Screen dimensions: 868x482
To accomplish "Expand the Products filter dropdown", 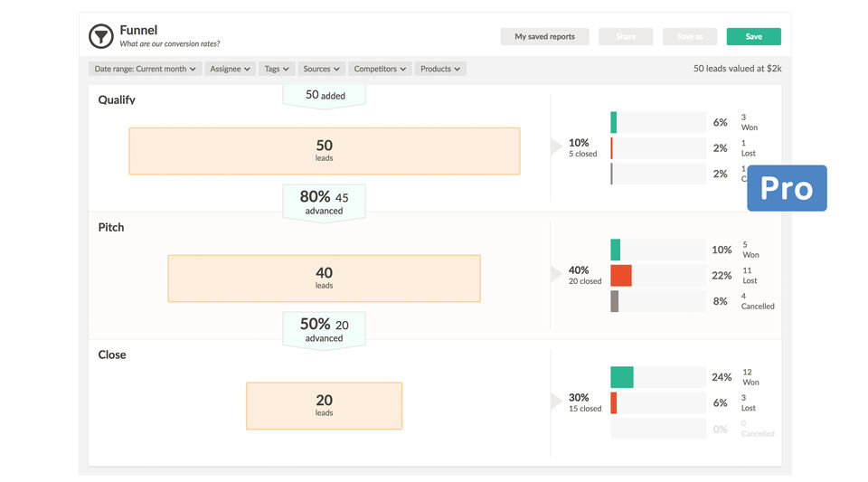I will [440, 69].
